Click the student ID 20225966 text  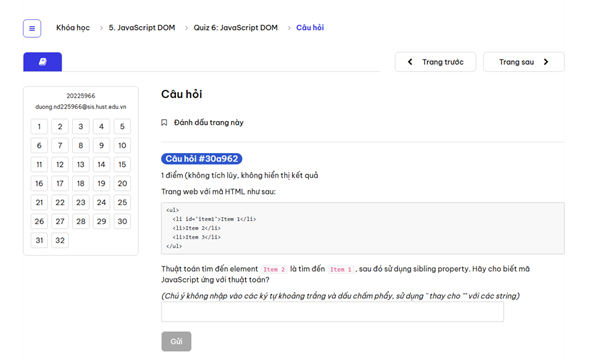(81, 96)
